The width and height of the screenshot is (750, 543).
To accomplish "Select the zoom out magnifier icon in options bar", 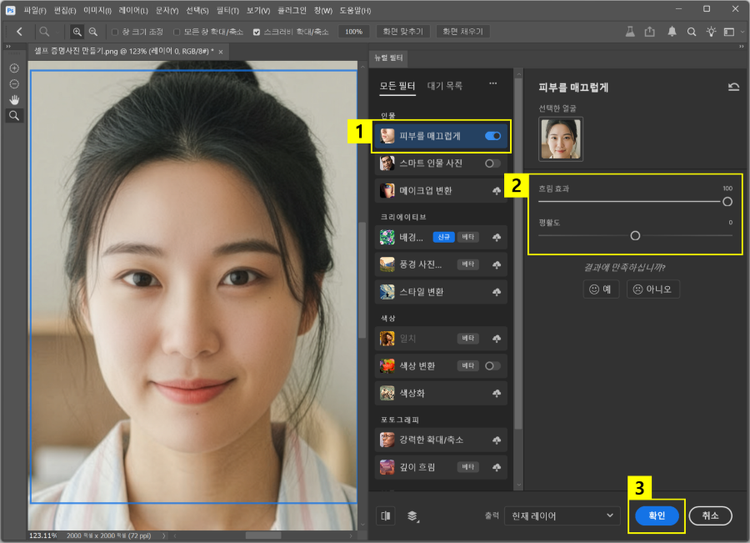I will pyautogui.click(x=93, y=32).
